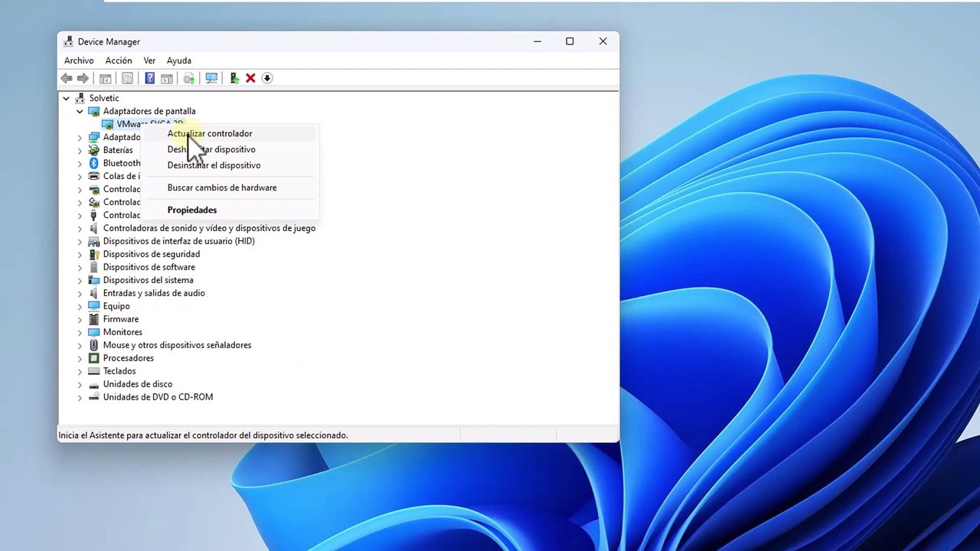Click the Scan for hardware changes monitor icon

212,78
